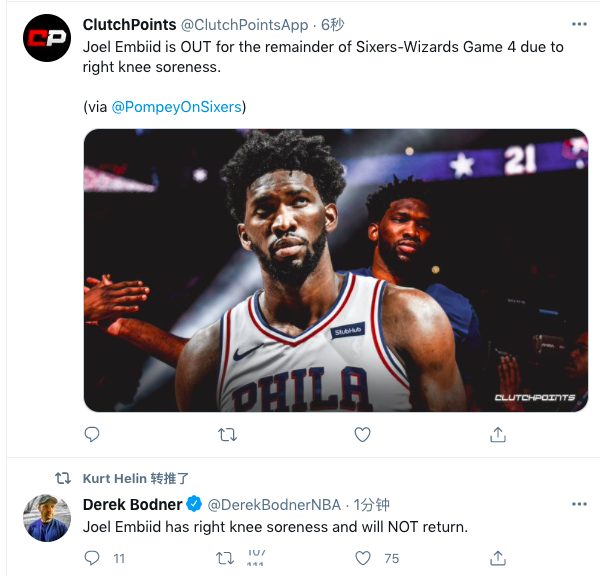
Task: Retweet Derek Bodner's tweet
Action: (x=226, y=558)
